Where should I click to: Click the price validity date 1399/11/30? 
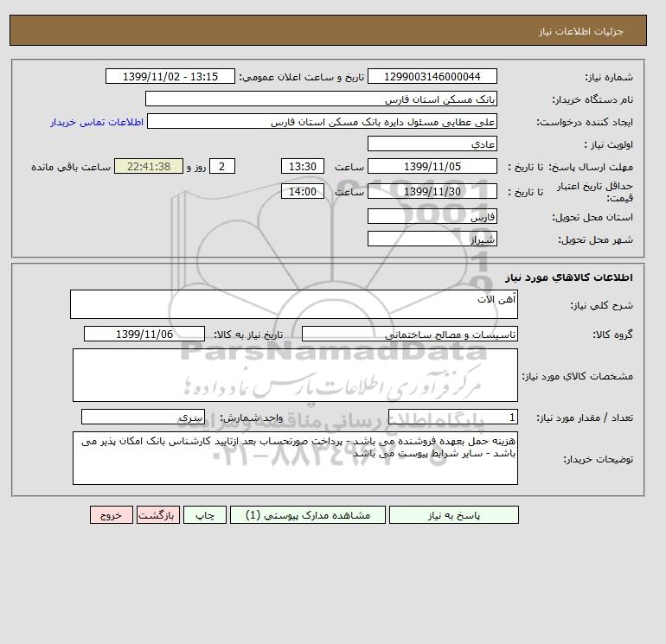(432, 191)
